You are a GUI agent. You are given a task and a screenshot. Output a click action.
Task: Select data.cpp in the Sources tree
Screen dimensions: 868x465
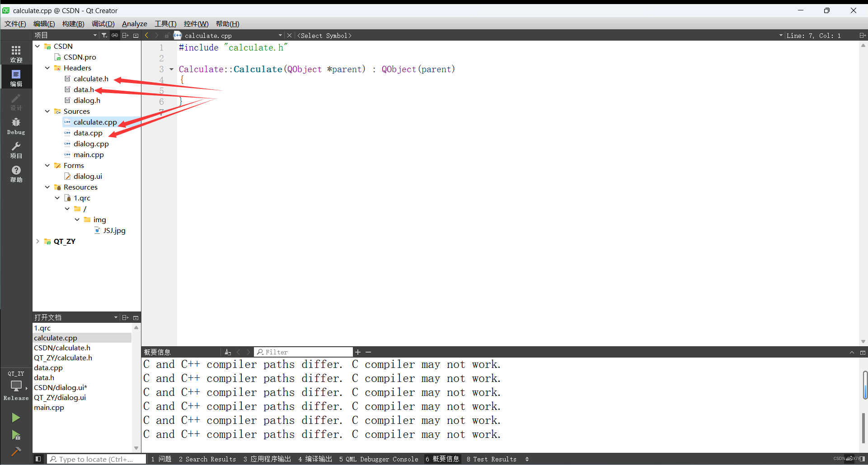pos(88,133)
